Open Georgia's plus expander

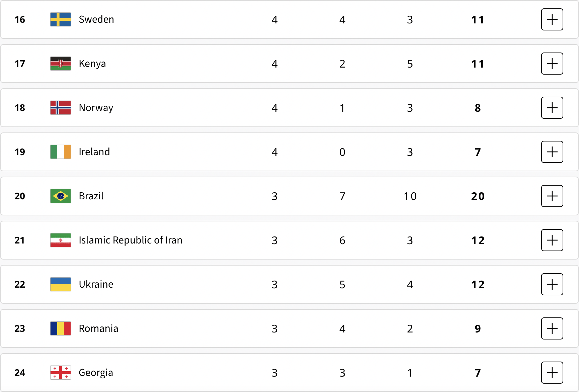click(552, 373)
